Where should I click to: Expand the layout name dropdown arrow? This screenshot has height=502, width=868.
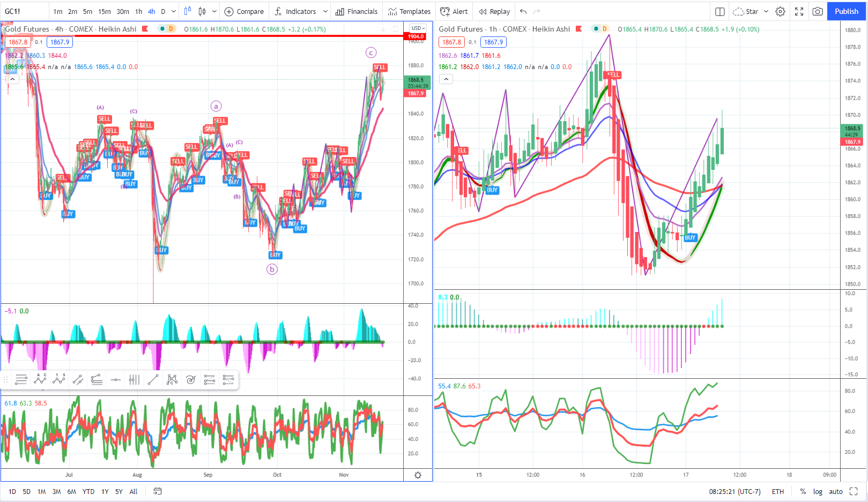(766, 11)
